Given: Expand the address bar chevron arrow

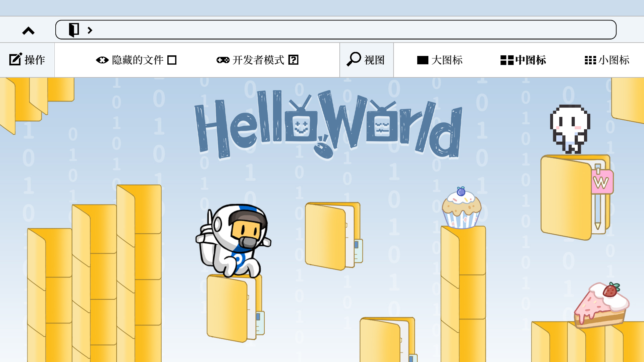Looking at the screenshot, I should click(x=90, y=30).
